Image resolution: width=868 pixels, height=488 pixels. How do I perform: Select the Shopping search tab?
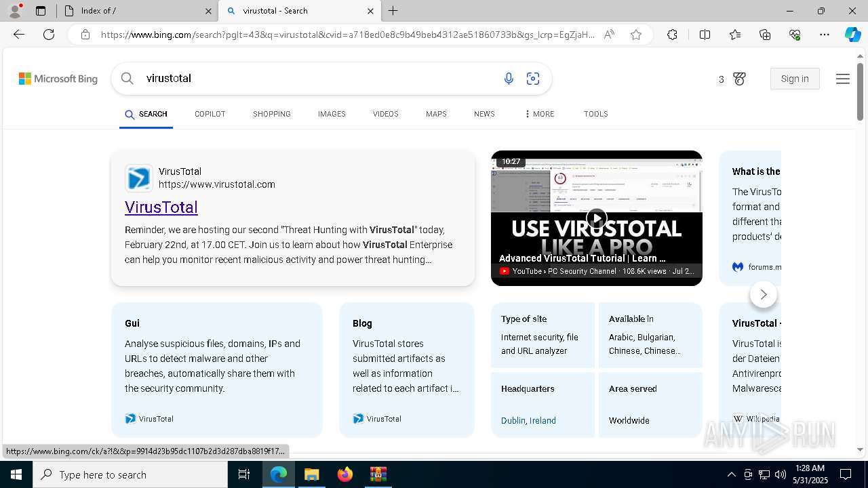click(272, 114)
